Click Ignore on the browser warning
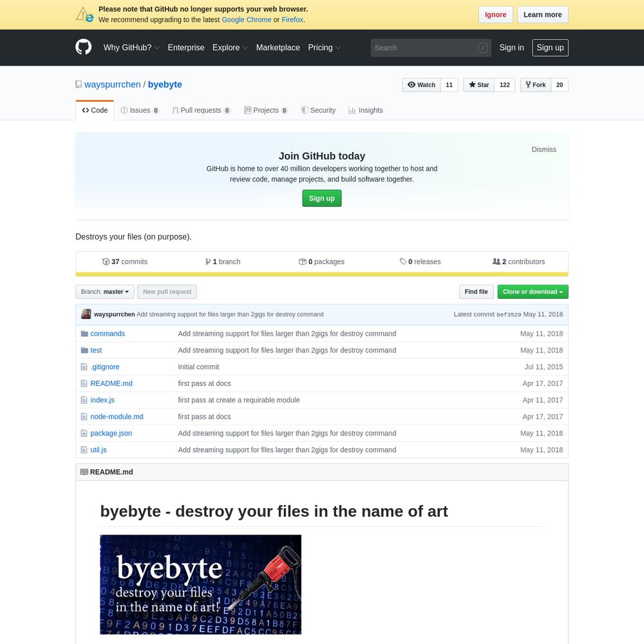The width and height of the screenshot is (644, 644). tap(495, 15)
